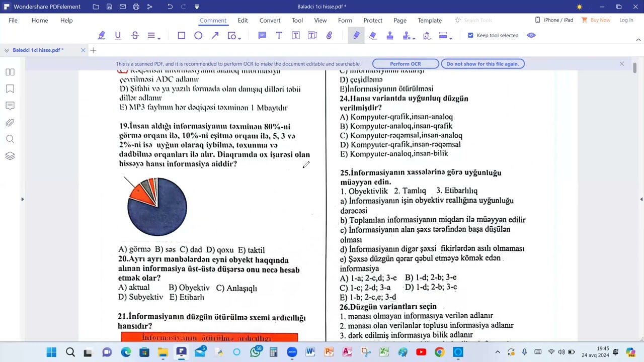Click Log In

tap(626, 20)
